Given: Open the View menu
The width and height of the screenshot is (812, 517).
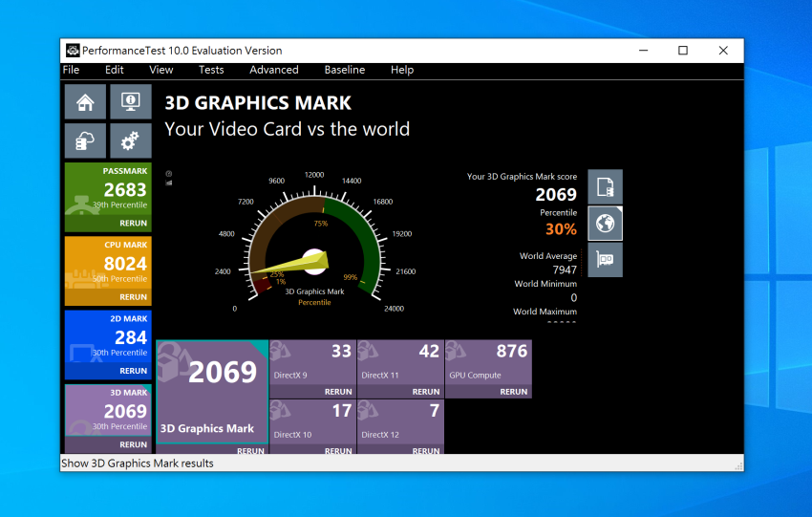Looking at the screenshot, I should pos(161,70).
